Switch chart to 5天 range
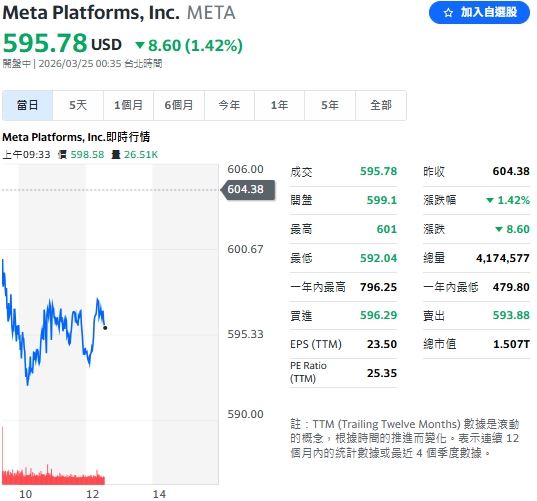Screen dimensions: 537x501 (78, 105)
